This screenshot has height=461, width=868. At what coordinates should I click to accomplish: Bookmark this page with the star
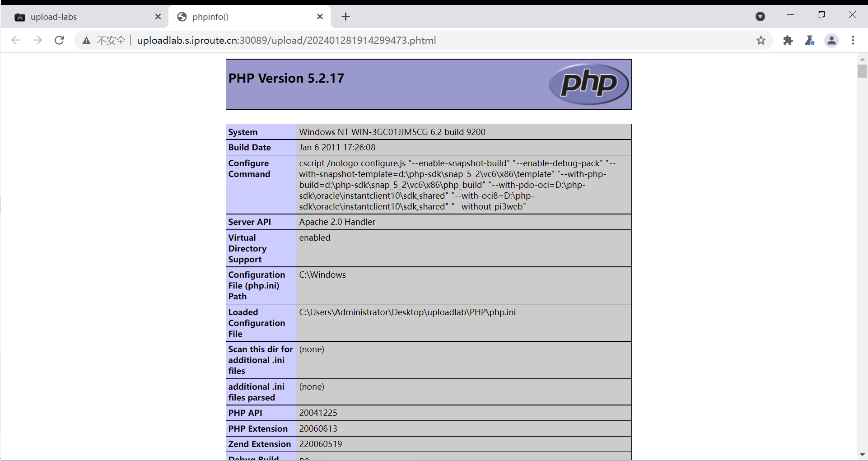[761, 40]
